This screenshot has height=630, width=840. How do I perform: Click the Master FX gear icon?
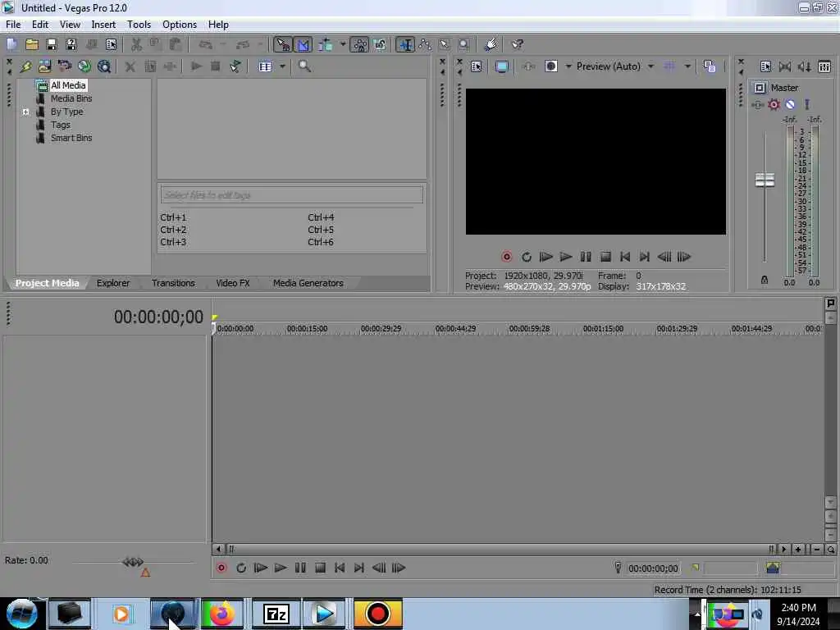pyautogui.click(x=774, y=104)
